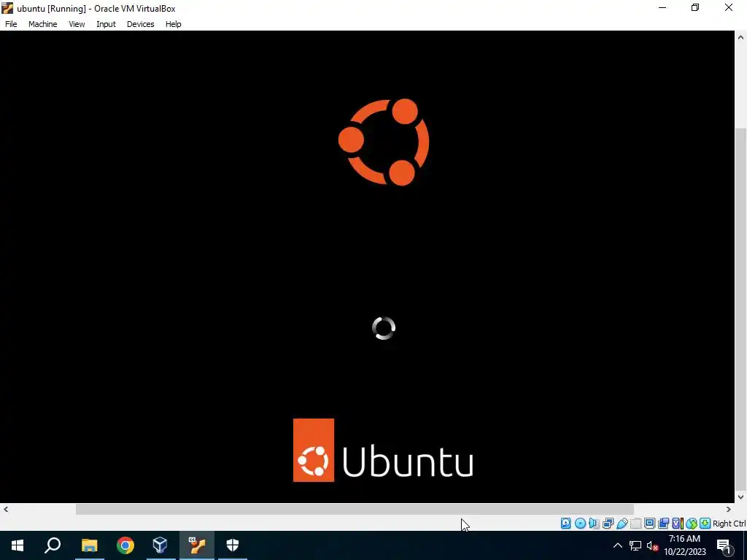Viewport: 747px width, 560px height.
Task: Click the shared folders indicator icon
Action: (635, 524)
